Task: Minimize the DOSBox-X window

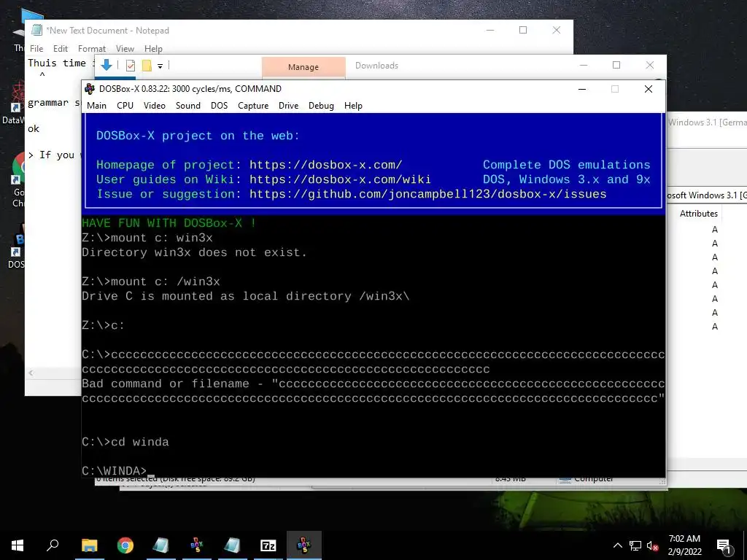Action: pos(582,89)
